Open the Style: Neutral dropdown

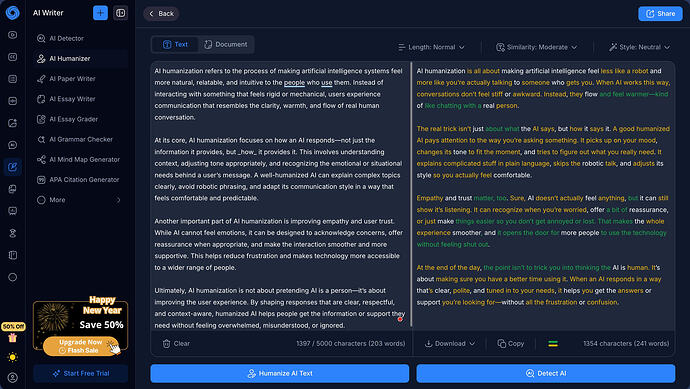pyautogui.click(x=639, y=47)
